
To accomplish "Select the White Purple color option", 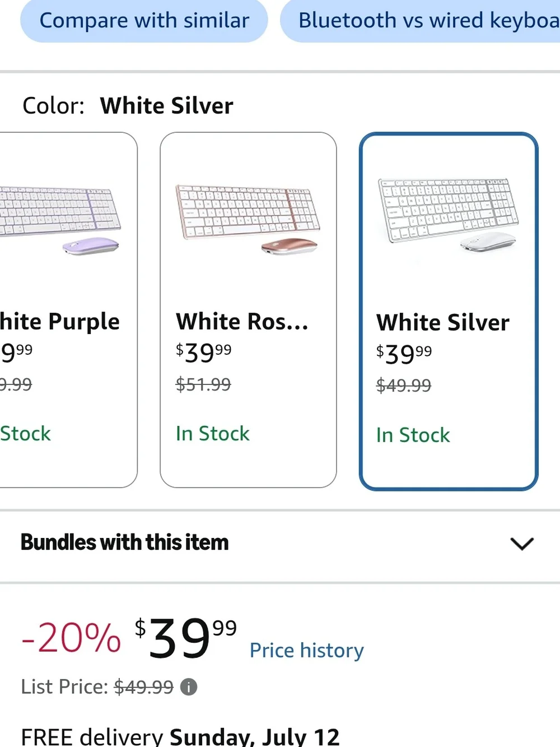I will click(68, 310).
